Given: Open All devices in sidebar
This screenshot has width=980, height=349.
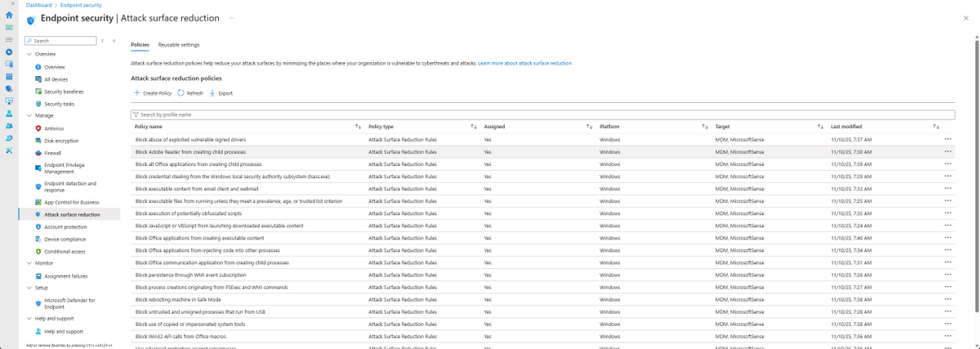Looking at the screenshot, I should (56, 79).
